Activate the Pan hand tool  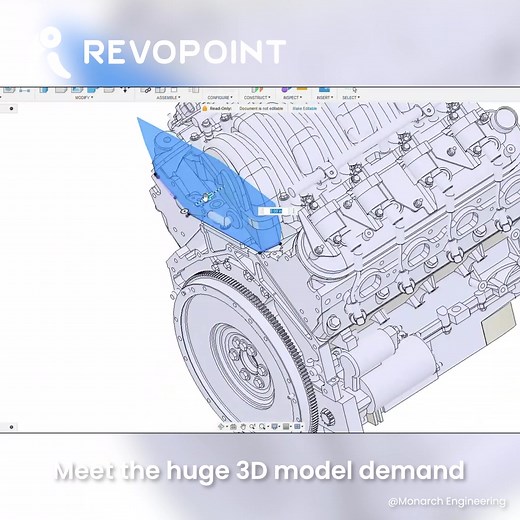point(243,426)
